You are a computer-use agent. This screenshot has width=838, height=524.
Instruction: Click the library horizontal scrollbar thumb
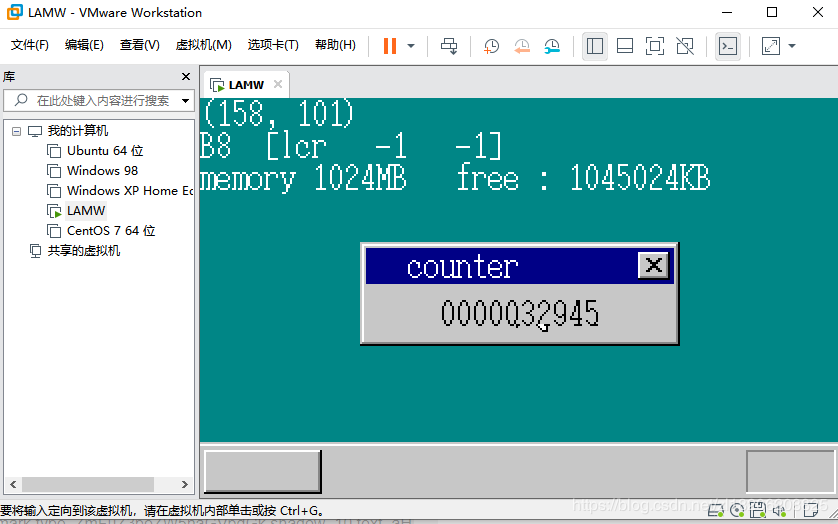(88, 484)
